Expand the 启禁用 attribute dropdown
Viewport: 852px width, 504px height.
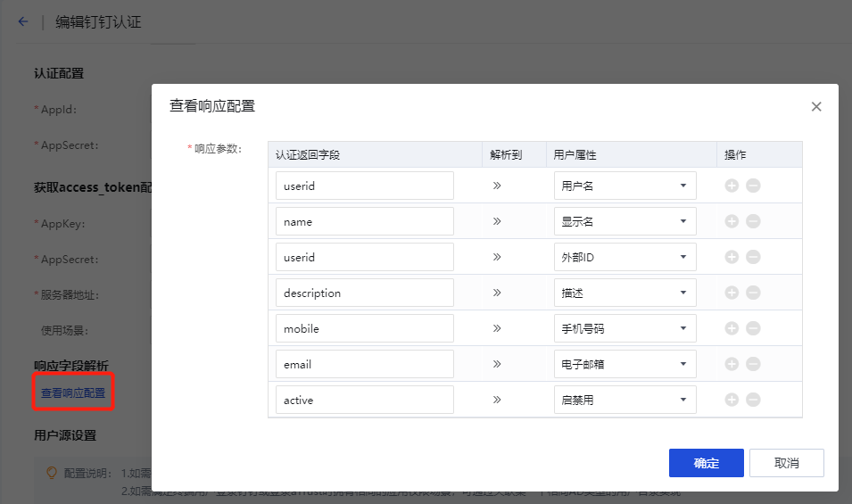[x=625, y=400]
